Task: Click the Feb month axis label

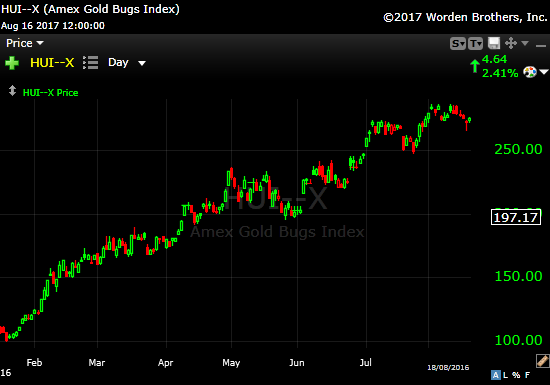Action: pos(34,363)
